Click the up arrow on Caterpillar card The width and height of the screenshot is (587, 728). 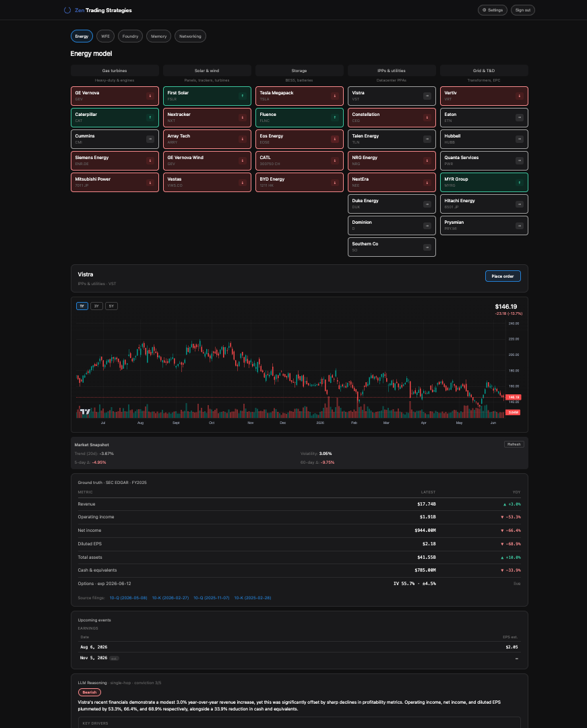[150, 117]
